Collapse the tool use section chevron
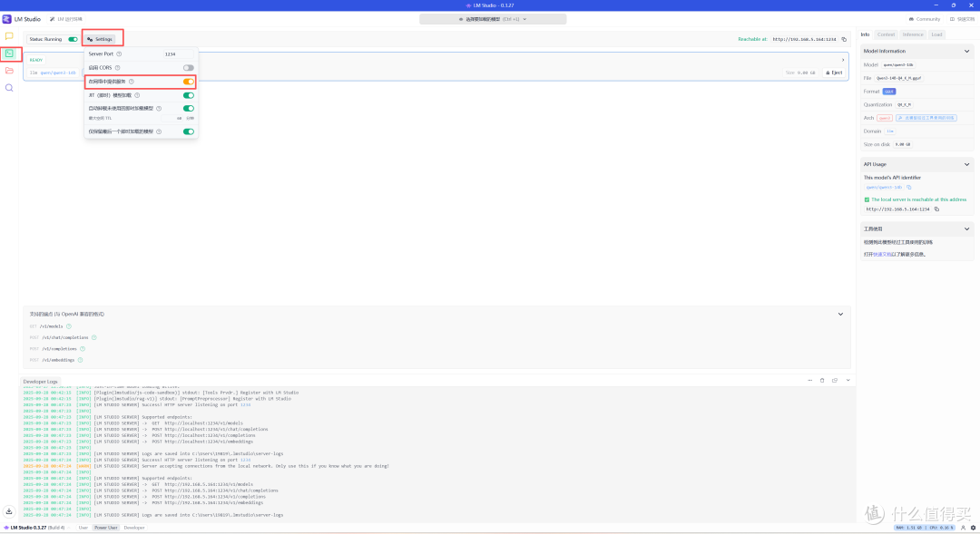The height and width of the screenshot is (534, 980). [x=967, y=229]
